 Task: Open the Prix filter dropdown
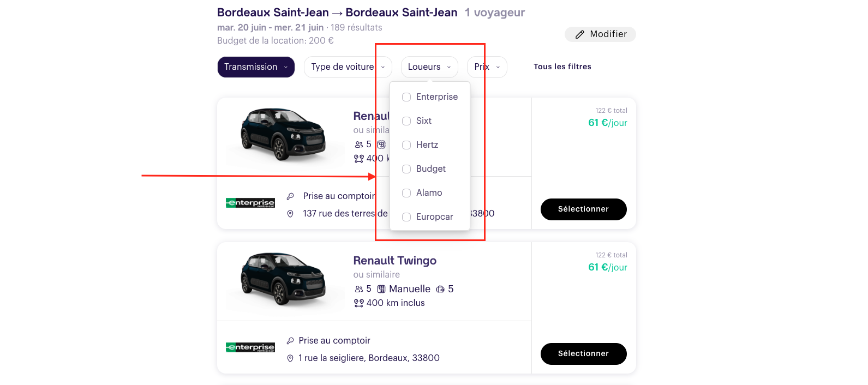click(x=487, y=67)
